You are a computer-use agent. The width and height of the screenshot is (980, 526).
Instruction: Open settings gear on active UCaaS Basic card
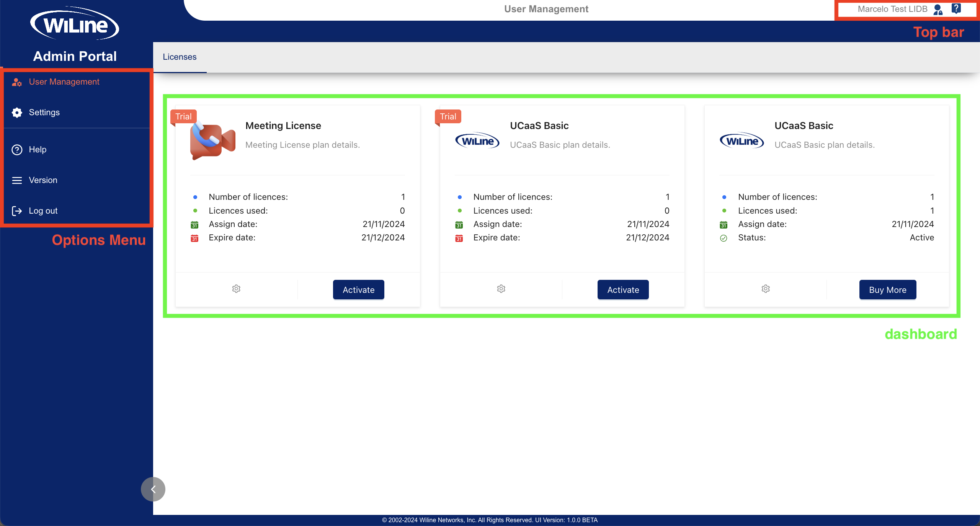point(766,289)
